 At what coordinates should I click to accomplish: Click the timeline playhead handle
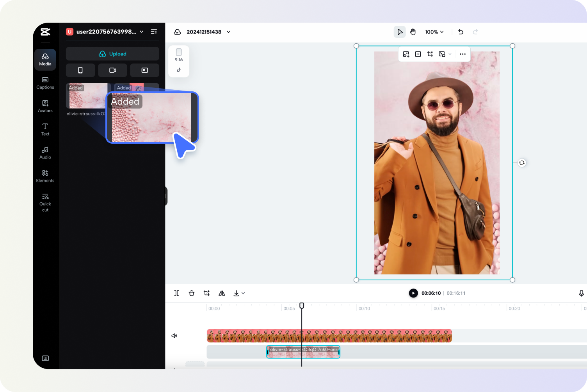point(302,306)
